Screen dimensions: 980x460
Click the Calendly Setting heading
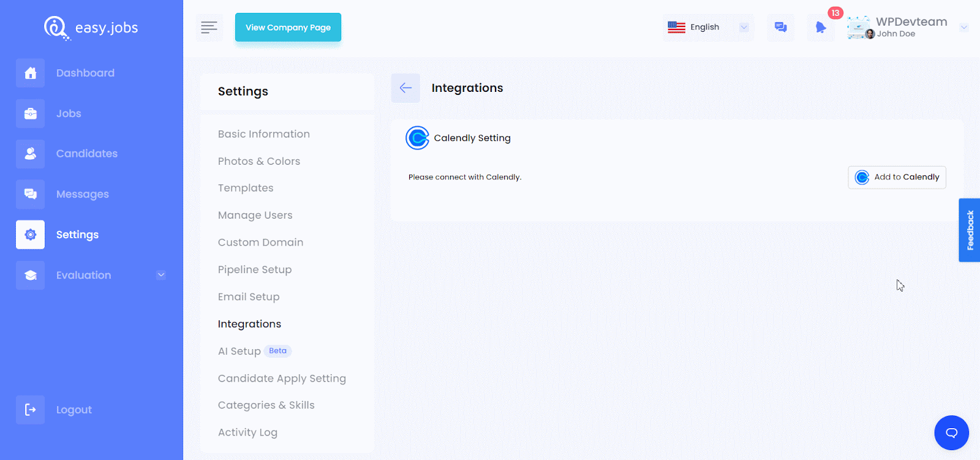tap(472, 138)
